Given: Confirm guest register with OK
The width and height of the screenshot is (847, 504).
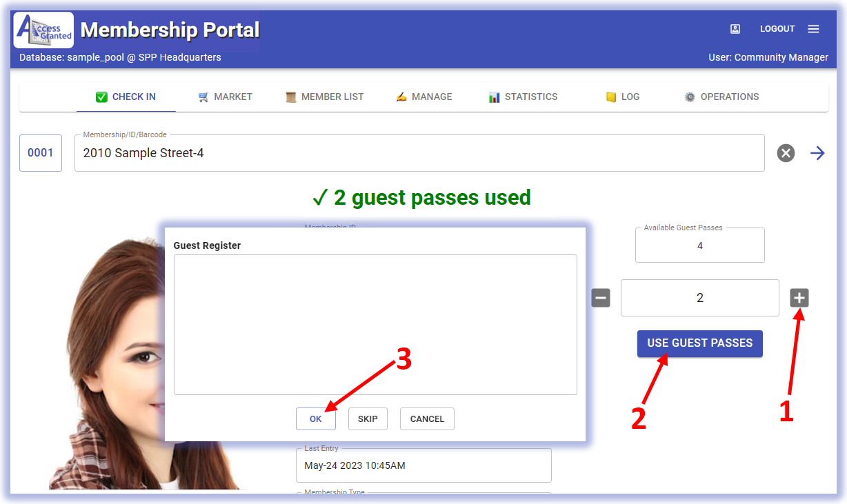Looking at the screenshot, I should (316, 419).
